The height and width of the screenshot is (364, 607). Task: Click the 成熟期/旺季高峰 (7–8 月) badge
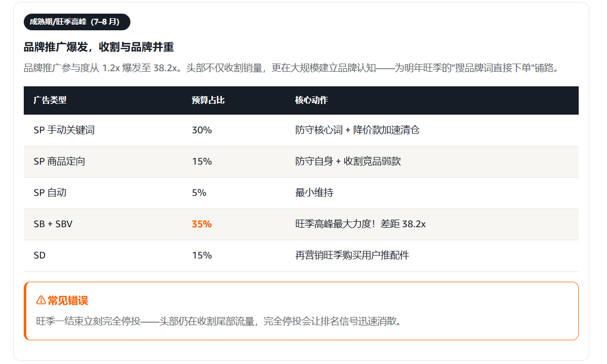pyautogui.click(x=77, y=22)
